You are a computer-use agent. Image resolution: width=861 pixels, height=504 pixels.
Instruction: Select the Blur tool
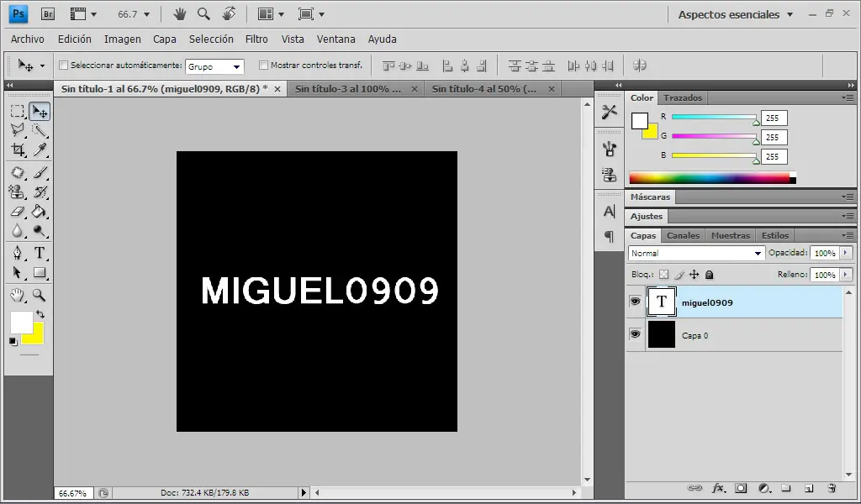pos(18,231)
